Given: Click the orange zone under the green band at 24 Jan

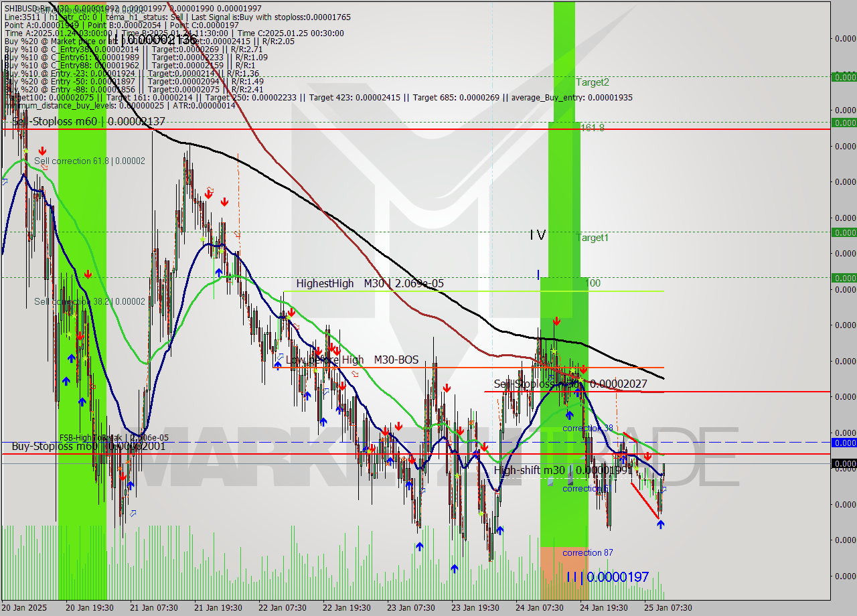Looking at the screenshot, I should point(564,573).
